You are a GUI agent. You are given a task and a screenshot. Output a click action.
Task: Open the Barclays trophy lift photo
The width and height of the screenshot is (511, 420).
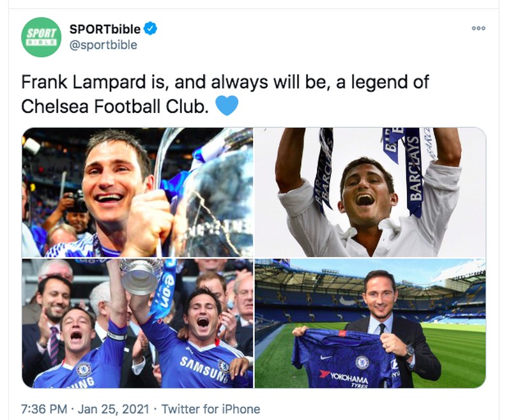[x=377, y=191]
